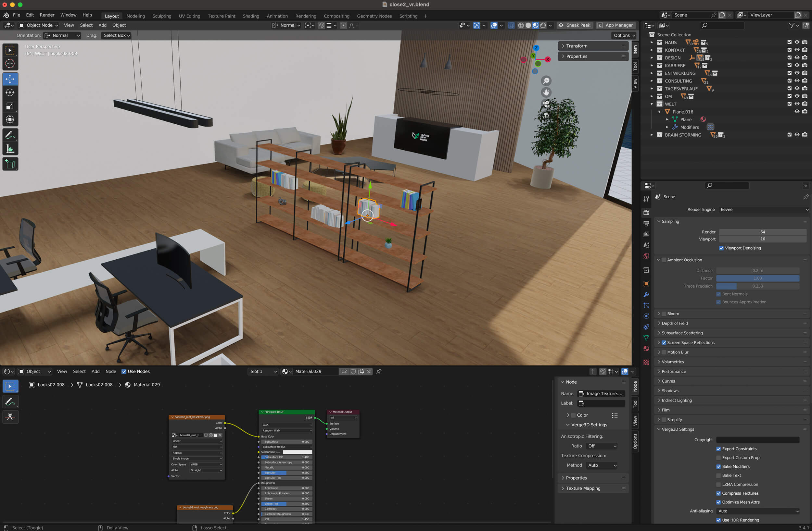Select the Scale tool
Viewport: 812px width, 531px height.
pyautogui.click(x=10, y=106)
